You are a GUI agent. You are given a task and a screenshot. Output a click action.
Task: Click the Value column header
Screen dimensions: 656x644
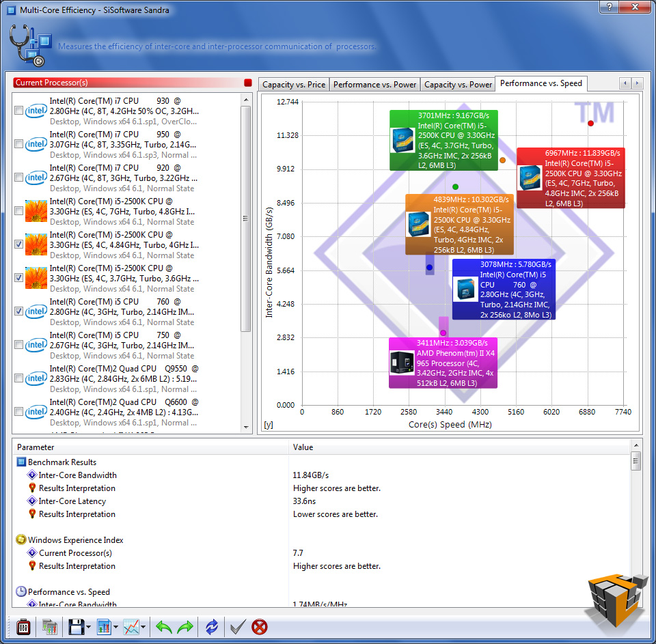point(459,447)
